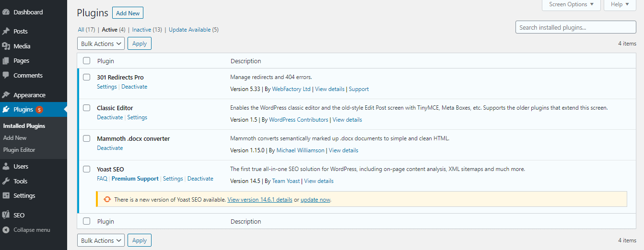The width and height of the screenshot is (644, 250).
Task: Open Yoast SEO FAQ link
Action: click(102, 179)
